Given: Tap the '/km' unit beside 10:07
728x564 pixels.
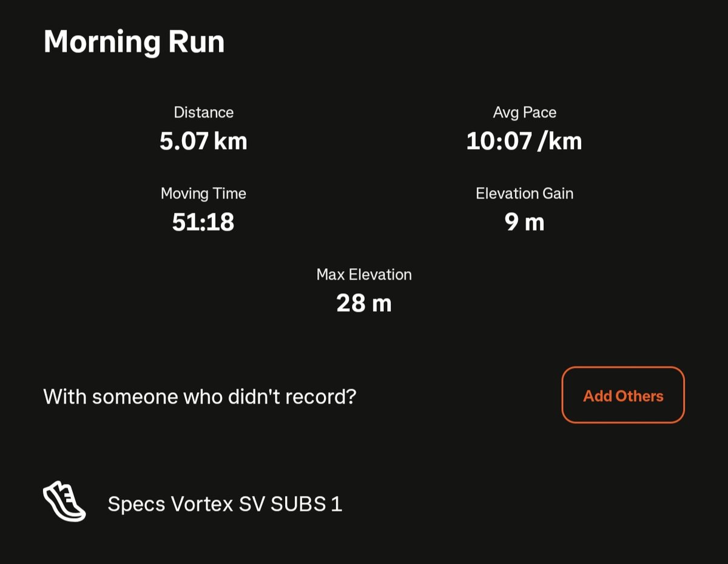Looking at the screenshot, I should pyautogui.click(x=560, y=141).
